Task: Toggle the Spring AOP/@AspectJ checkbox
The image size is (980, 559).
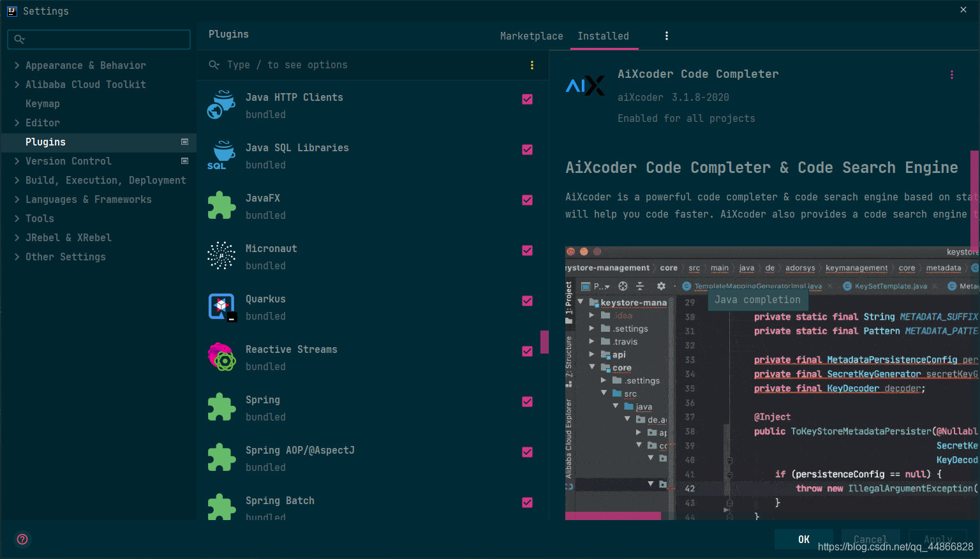Action: [527, 452]
